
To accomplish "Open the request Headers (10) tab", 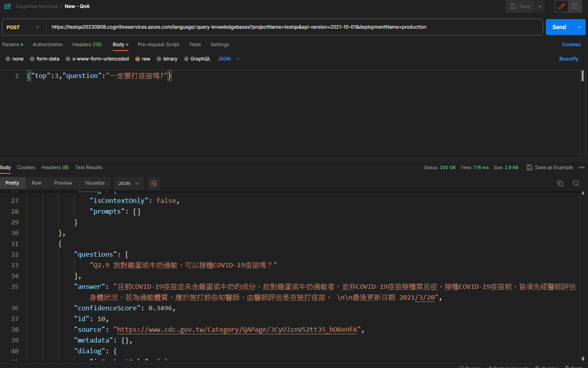I will pyautogui.click(x=87, y=45).
